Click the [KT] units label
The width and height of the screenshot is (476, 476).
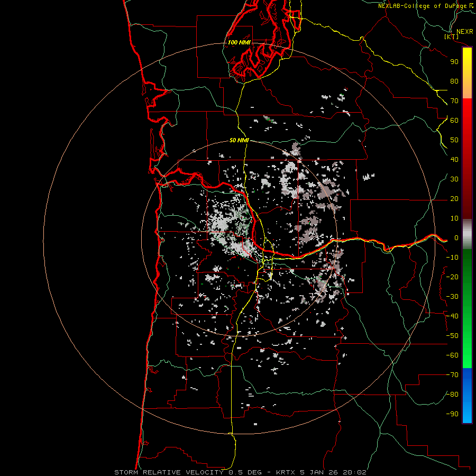pos(452,37)
